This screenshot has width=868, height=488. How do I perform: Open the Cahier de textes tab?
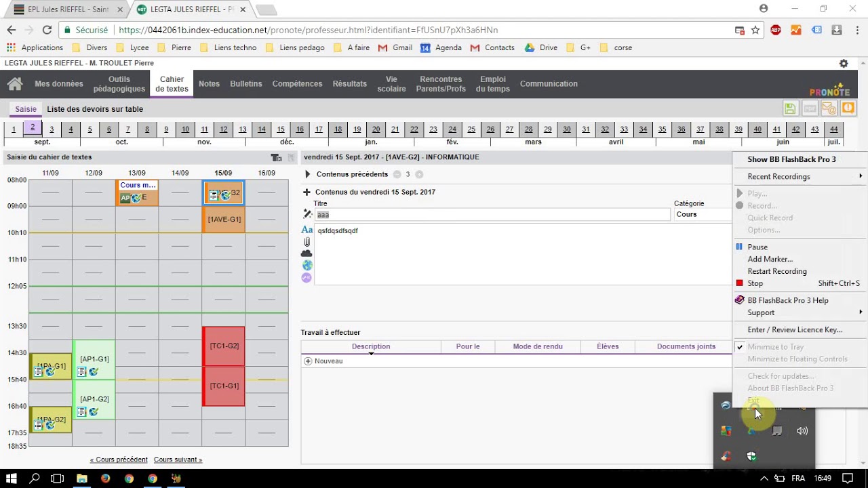(x=172, y=84)
